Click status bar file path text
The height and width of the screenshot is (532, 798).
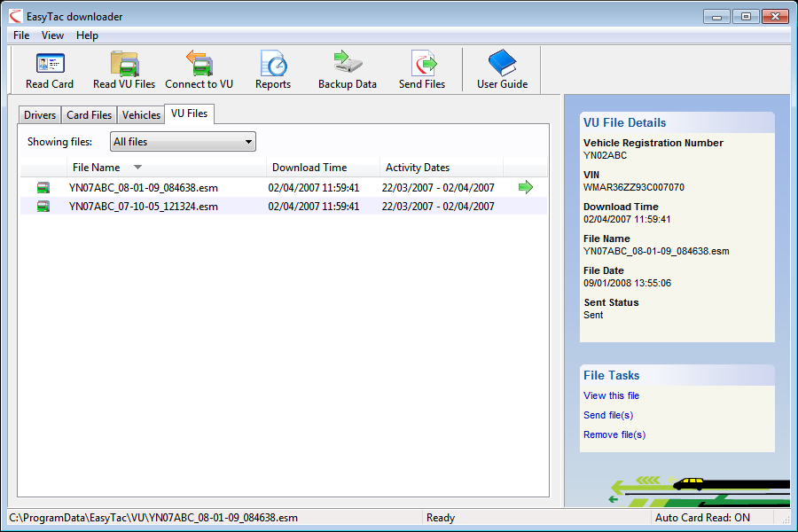coord(153,518)
